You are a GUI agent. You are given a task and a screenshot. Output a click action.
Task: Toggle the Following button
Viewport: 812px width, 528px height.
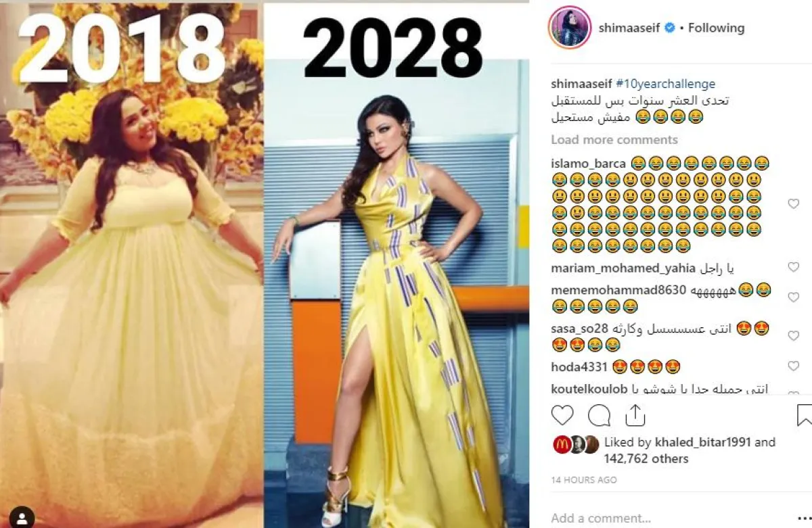(716, 28)
